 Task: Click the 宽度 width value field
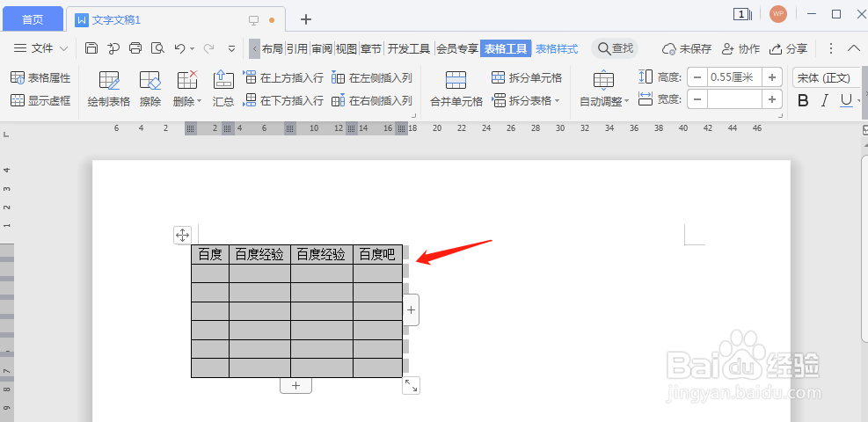click(734, 99)
